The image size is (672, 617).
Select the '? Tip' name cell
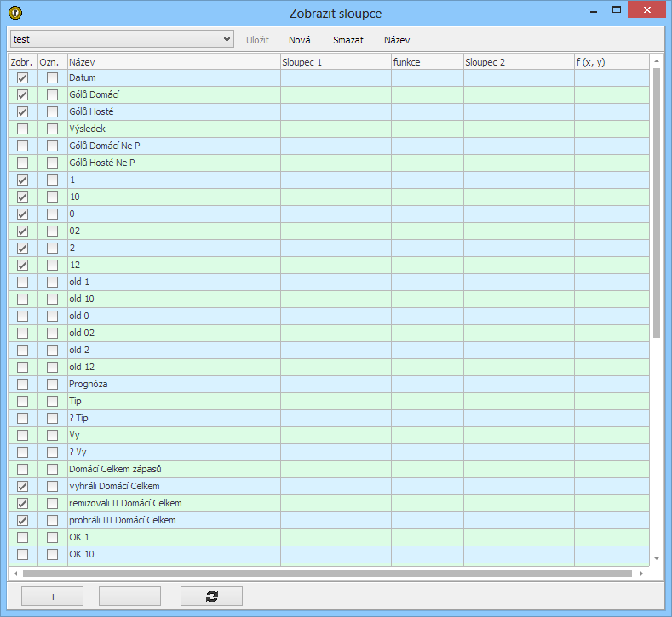click(x=174, y=418)
